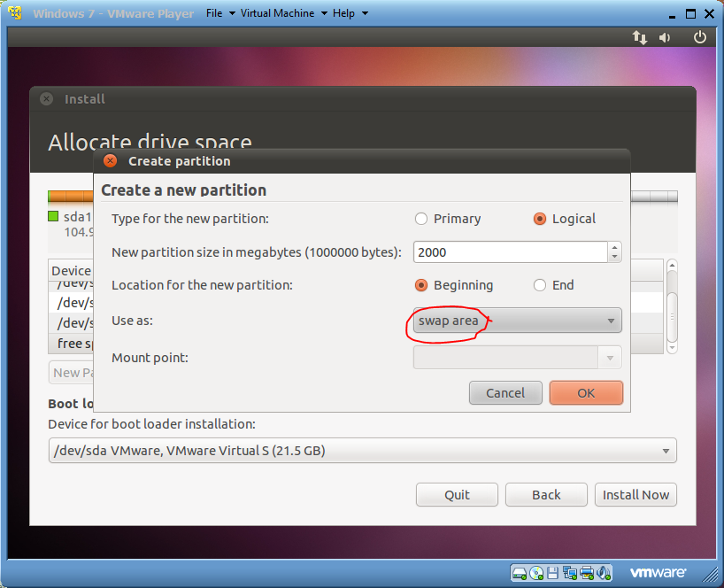Click the partition list scrollbar up arrow

coord(673,265)
